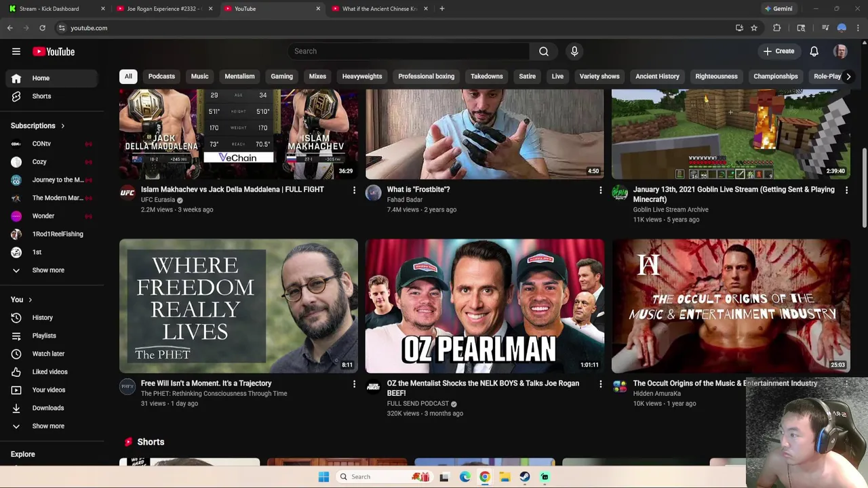868x488 pixels.
Task: Open the OZ PEARLMAN video thumbnail
Action: pos(485,306)
